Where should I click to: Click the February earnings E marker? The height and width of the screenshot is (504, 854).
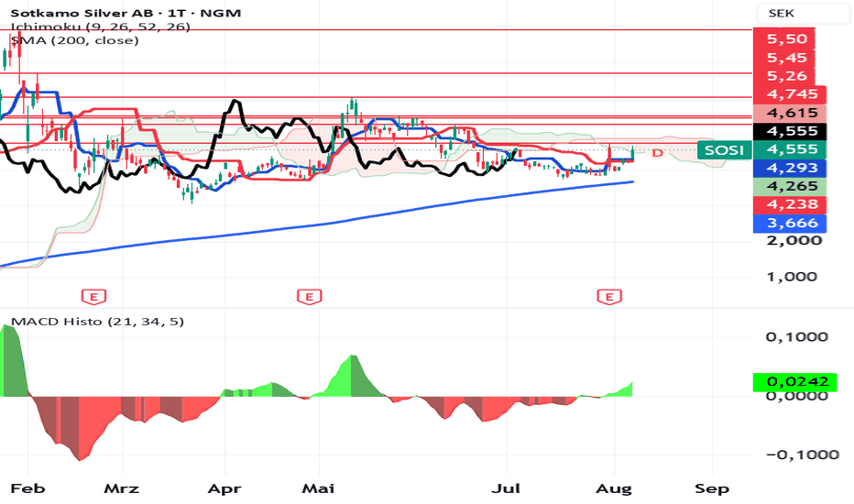coord(93,297)
